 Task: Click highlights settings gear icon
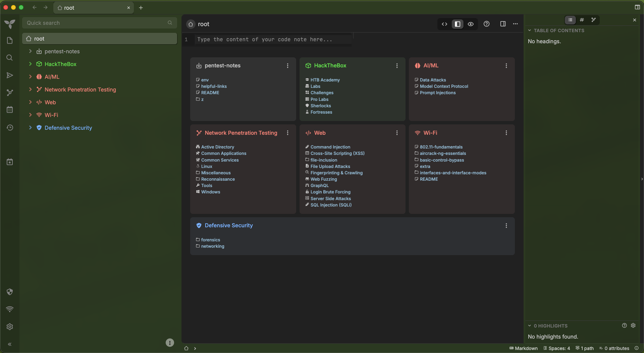click(633, 326)
